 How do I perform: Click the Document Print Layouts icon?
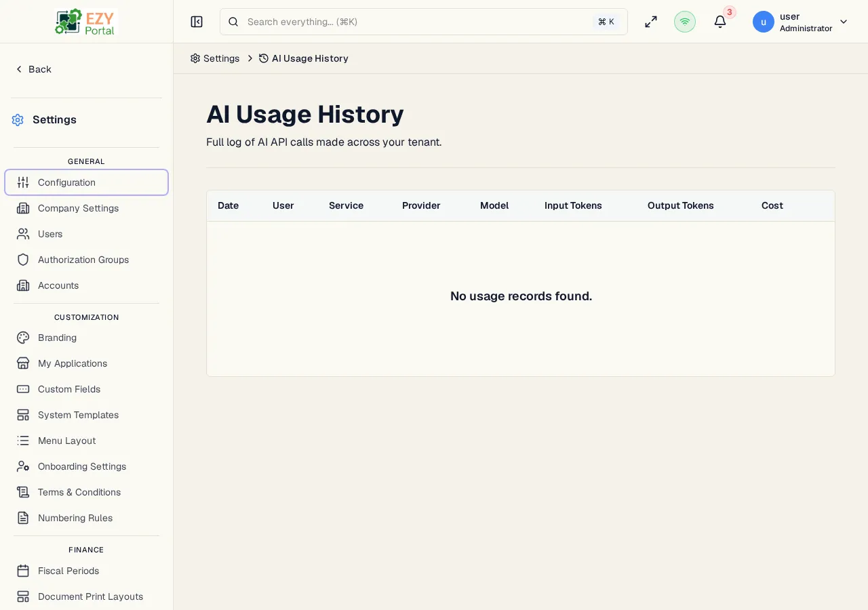(x=23, y=596)
